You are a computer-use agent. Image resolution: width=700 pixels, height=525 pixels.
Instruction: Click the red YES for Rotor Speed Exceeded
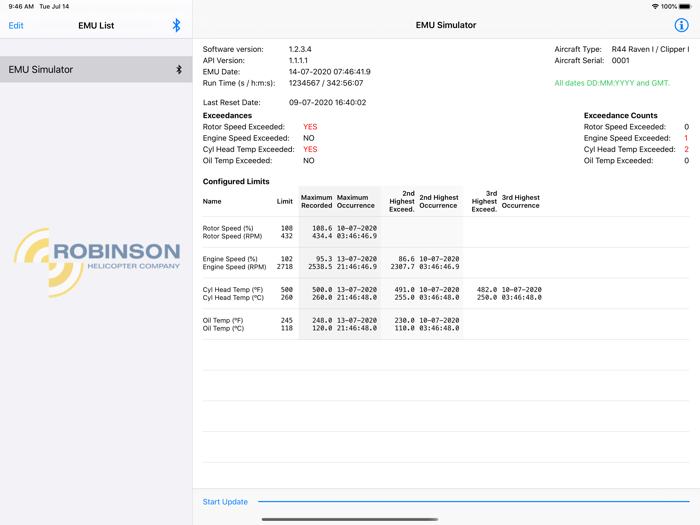(310, 127)
